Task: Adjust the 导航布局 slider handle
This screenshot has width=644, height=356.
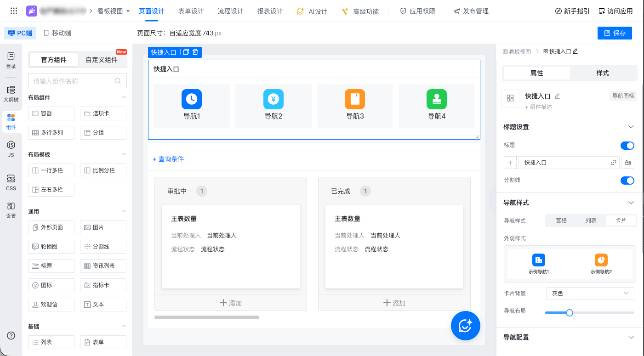Action: pos(570,313)
